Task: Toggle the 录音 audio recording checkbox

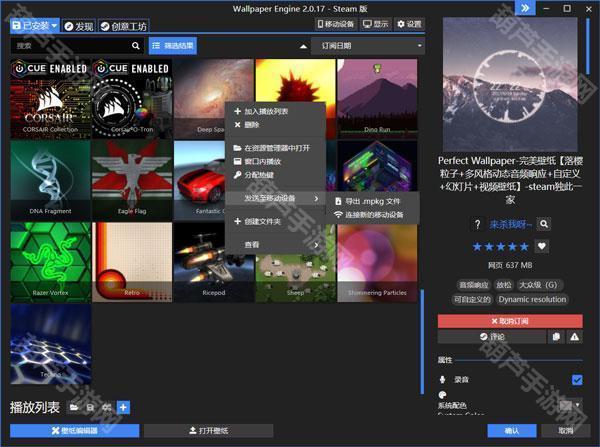Action: coord(577,380)
